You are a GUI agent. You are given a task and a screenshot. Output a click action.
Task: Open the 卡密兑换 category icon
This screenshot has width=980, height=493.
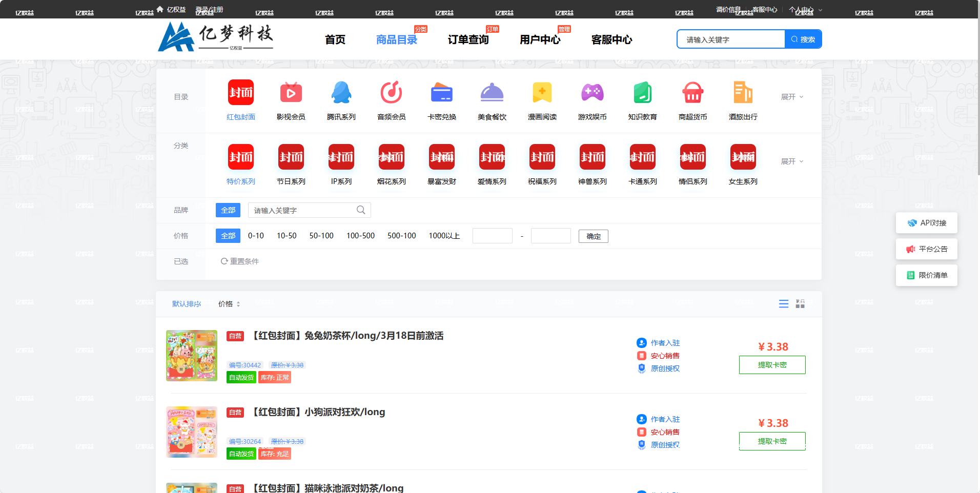pos(441,94)
